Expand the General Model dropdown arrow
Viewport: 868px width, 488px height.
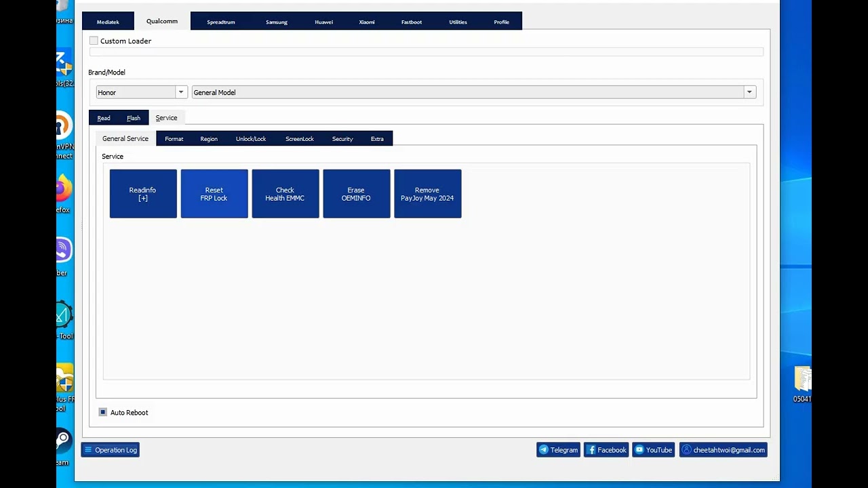(749, 92)
